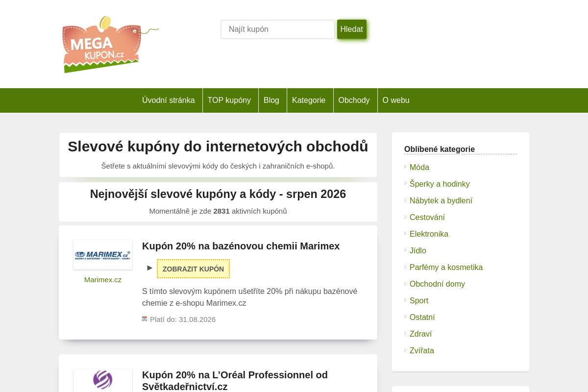Click the 2831 active coupons count
This screenshot has height=392, width=588.
pos(221,211)
